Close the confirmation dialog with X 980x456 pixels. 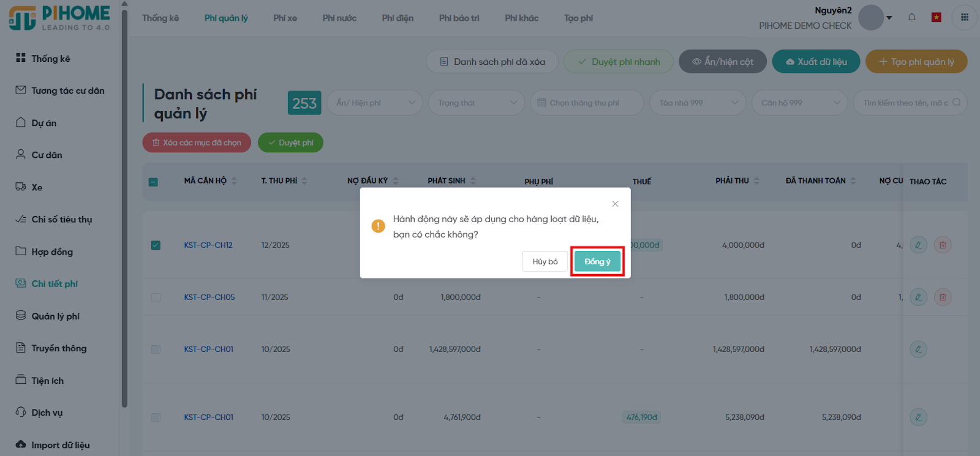615,204
